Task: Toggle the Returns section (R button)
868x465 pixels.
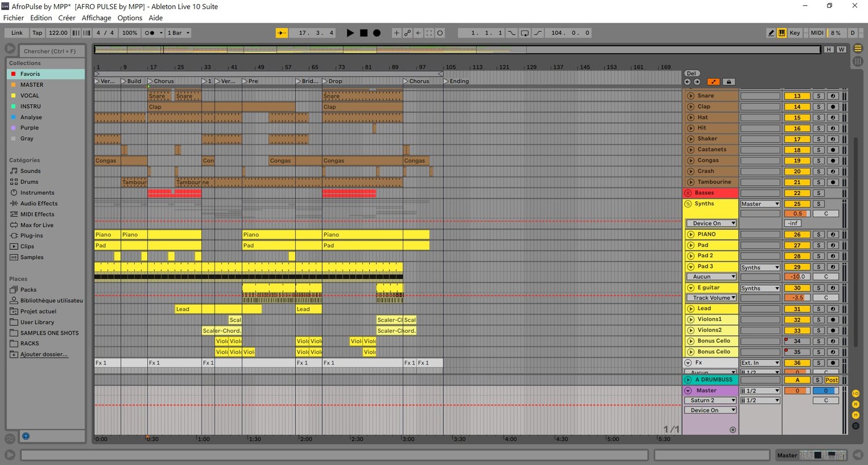Action: 856,404
